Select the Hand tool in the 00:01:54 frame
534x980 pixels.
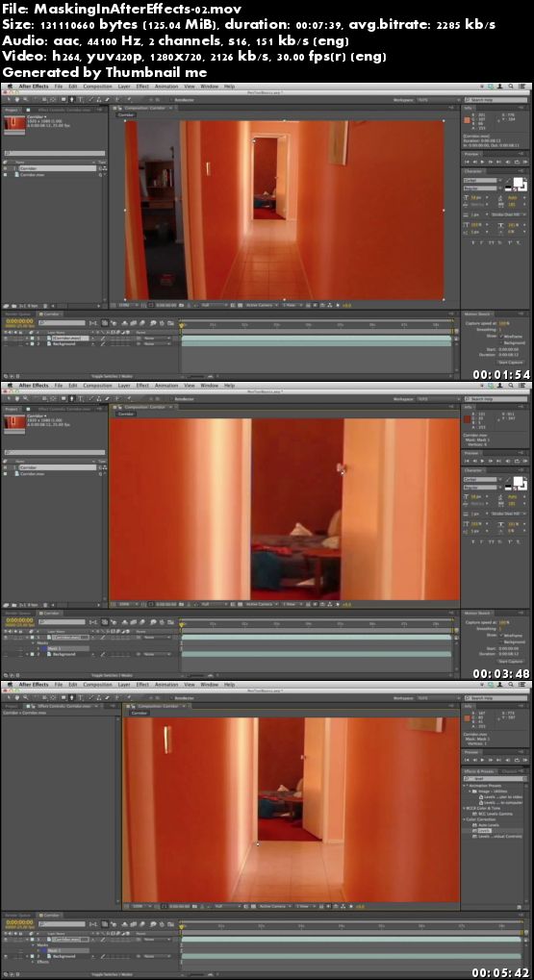pyautogui.click(x=17, y=99)
